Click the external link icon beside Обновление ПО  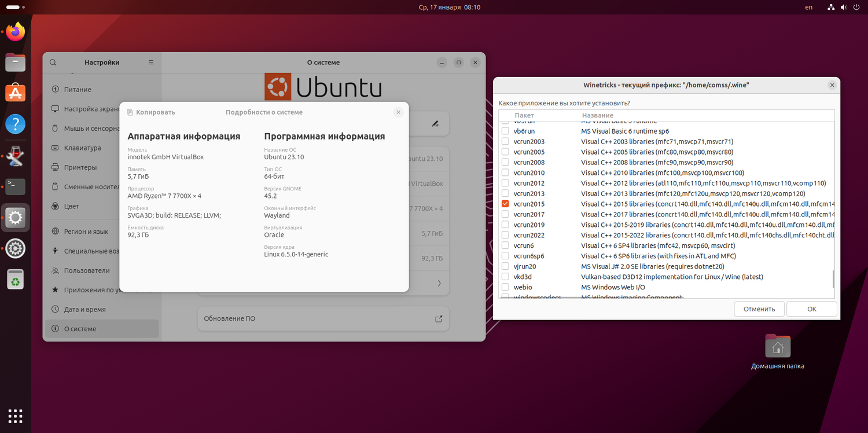pos(439,318)
